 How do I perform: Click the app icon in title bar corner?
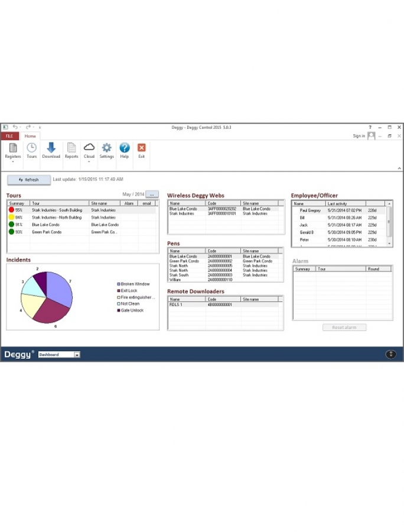click(5, 127)
